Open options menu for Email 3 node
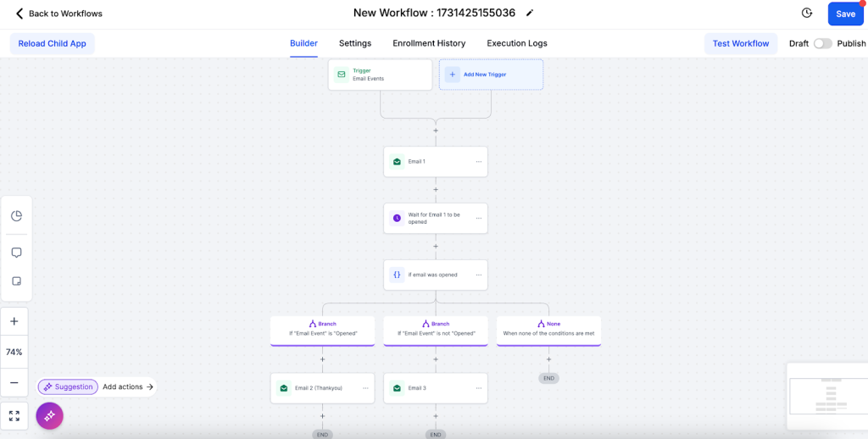868x439 pixels. tap(478, 388)
